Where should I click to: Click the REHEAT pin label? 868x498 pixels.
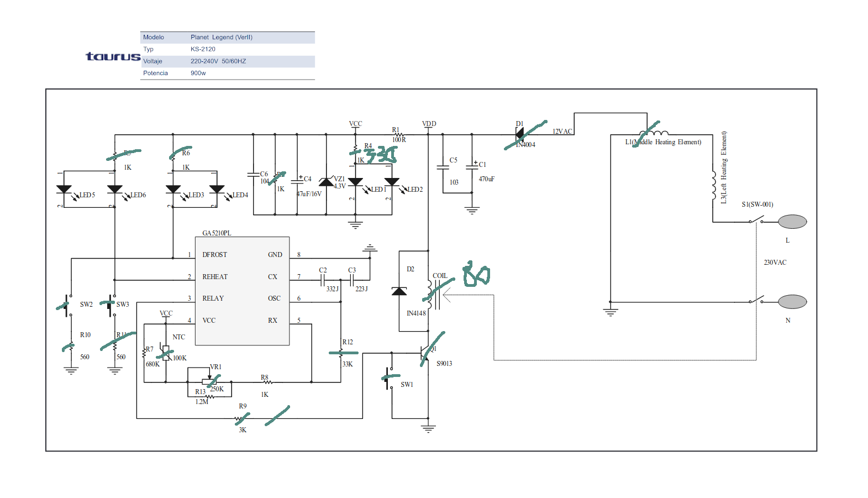(214, 277)
